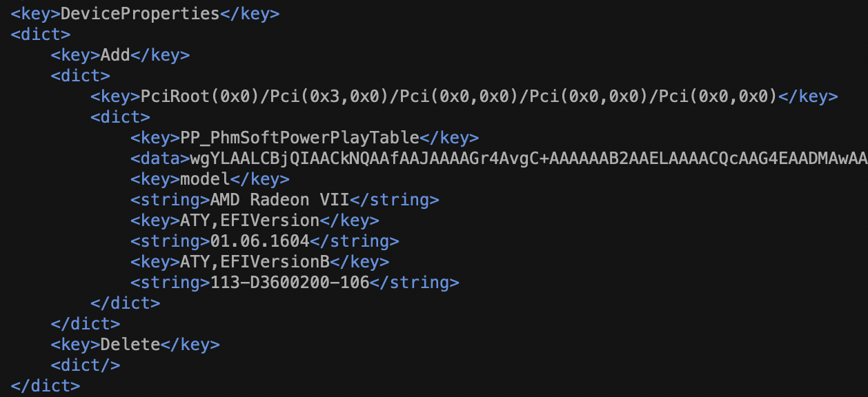Click the DeviceProperties key text
Image resolution: width=868 pixels, height=397 pixels.
[x=140, y=14]
